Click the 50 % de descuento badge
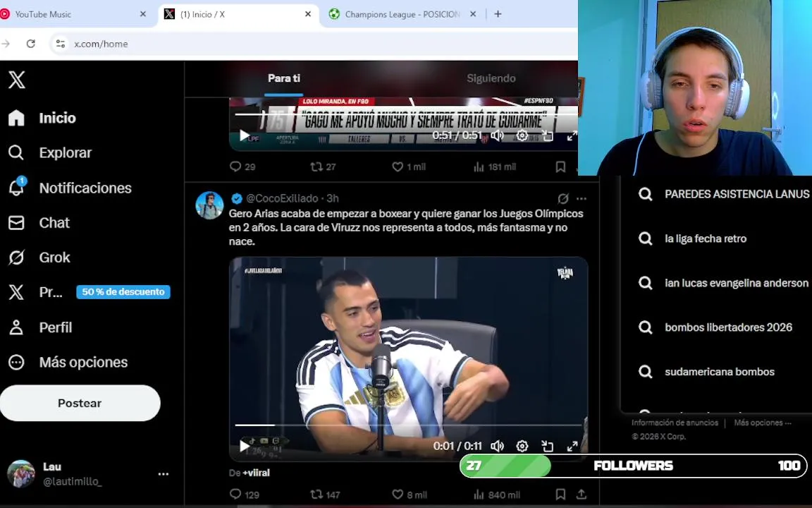The height and width of the screenshot is (508, 812). (x=123, y=292)
